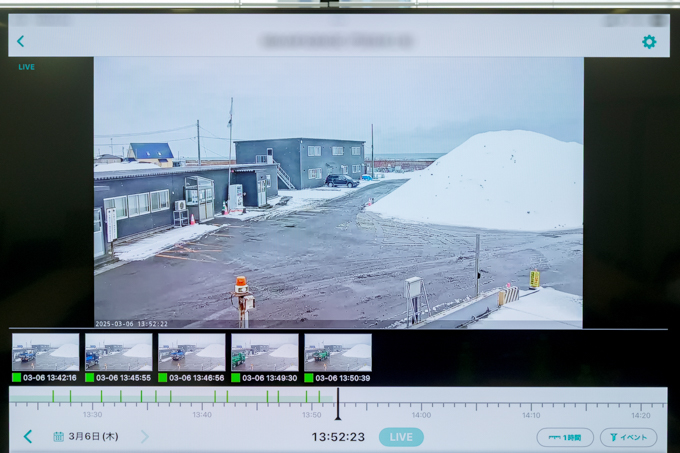Open settings with the gear icon
This screenshot has width=680, height=453.
649,41
